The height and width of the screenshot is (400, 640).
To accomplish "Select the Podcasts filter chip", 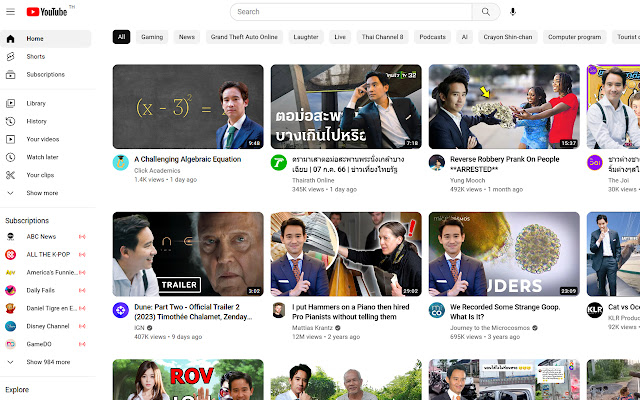I will pos(432,37).
